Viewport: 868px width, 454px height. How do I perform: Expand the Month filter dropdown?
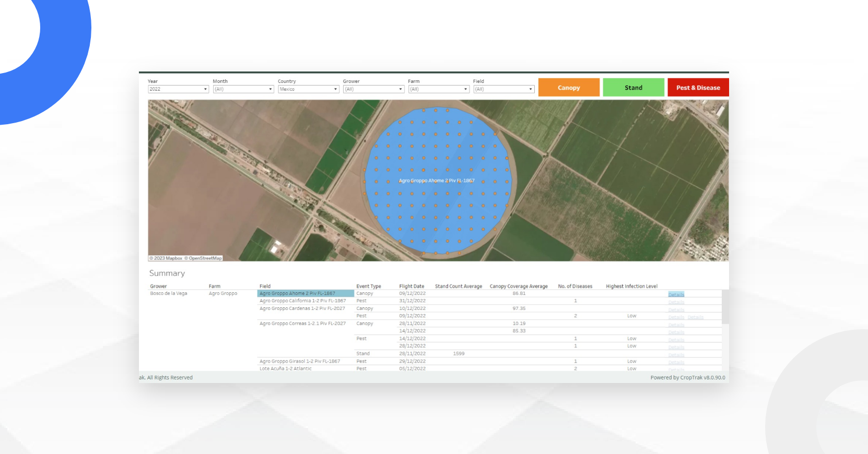pyautogui.click(x=243, y=89)
